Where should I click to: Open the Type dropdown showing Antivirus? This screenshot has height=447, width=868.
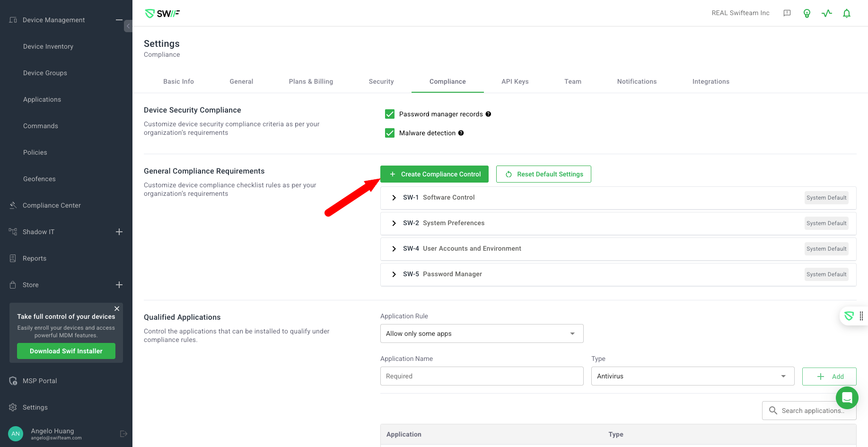click(x=692, y=376)
